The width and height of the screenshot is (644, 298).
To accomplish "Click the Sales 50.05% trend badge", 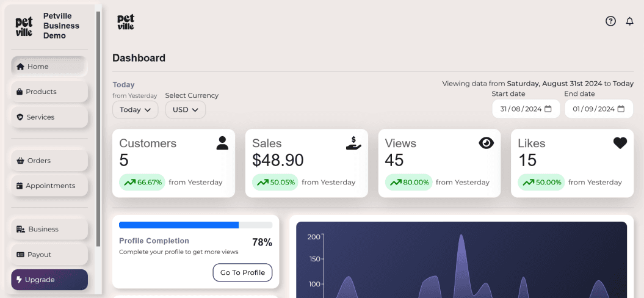I will coord(275,182).
